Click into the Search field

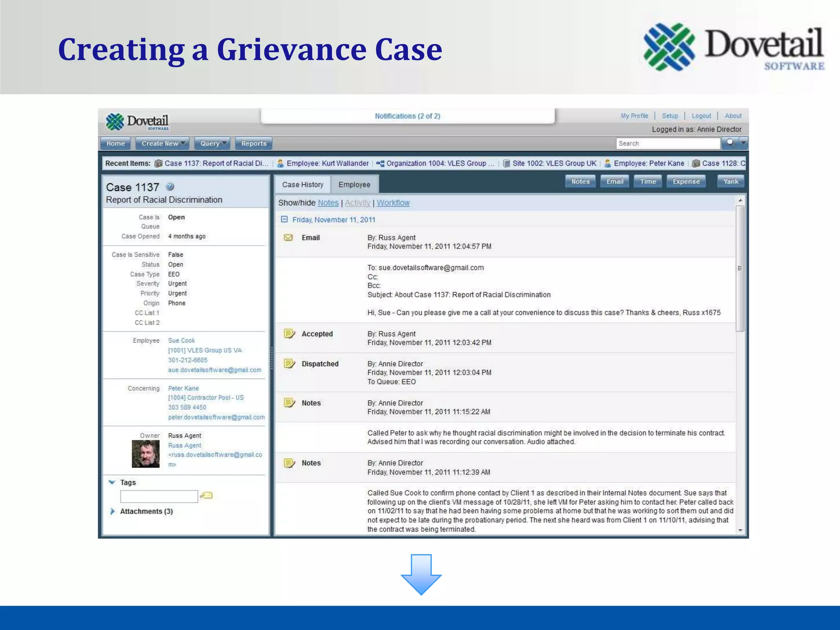668,143
